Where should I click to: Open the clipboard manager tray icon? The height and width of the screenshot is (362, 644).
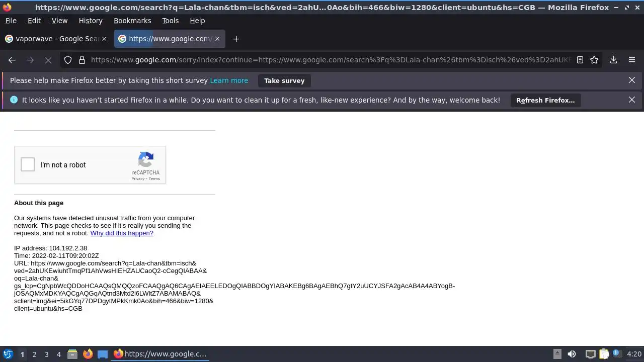click(x=604, y=354)
